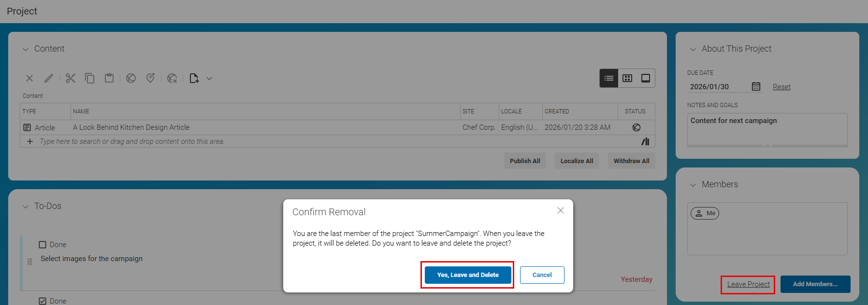The image size is (868, 305).
Task: Switch to single panel view mode
Action: [646, 78]
